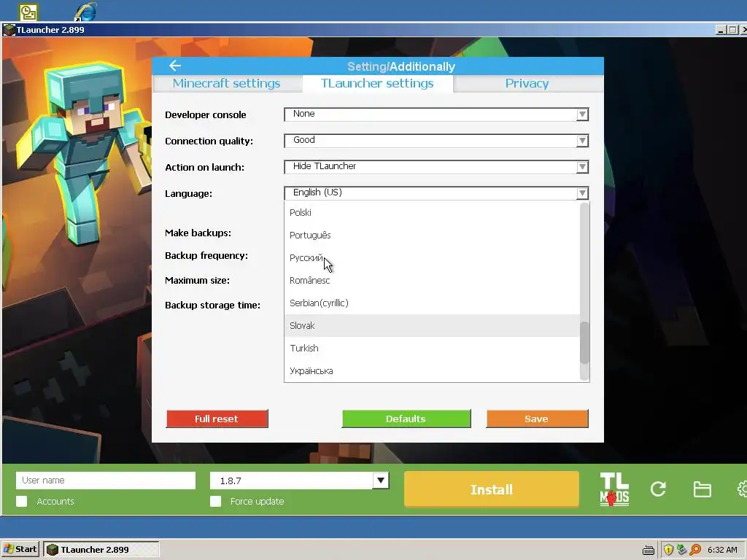Click the 6:32 AM clock

pos(722,550)
